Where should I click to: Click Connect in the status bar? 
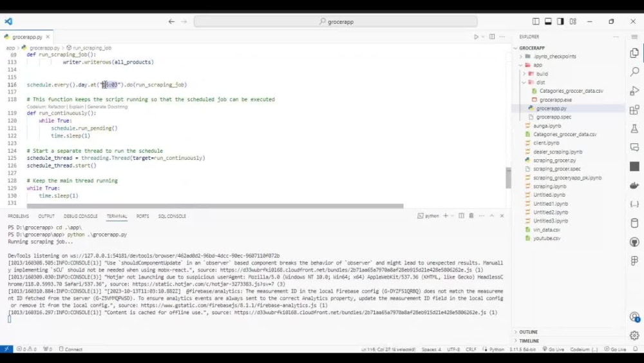(71, 349)
